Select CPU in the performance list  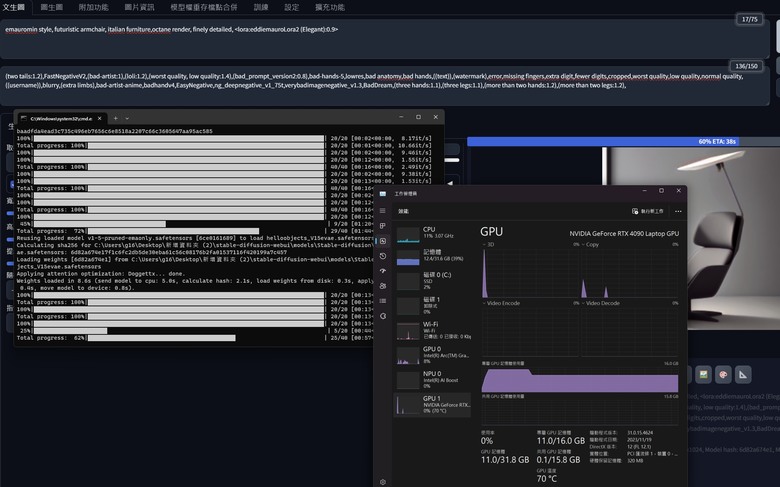(433, 234)
